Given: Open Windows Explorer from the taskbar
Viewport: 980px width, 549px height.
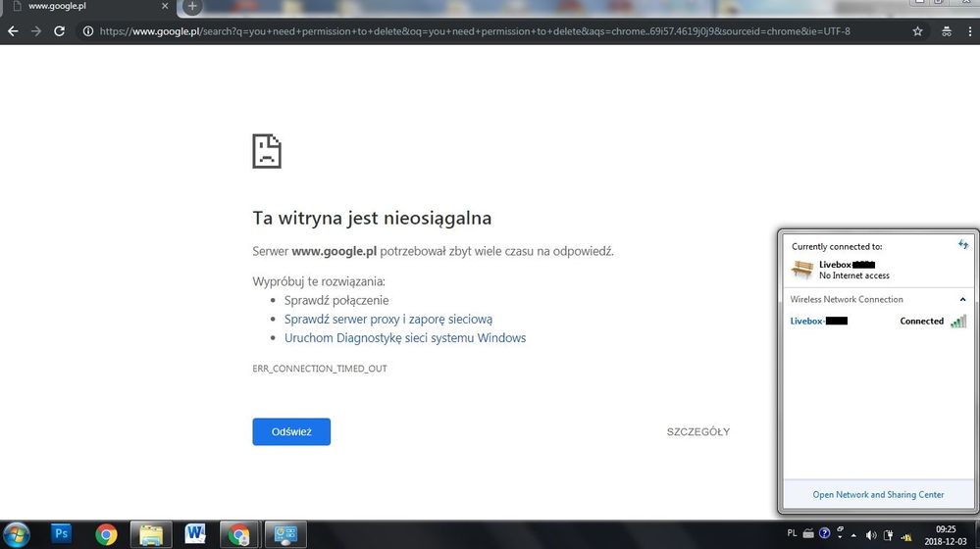Looking at the screenshot, I should [x=151, y=534].
